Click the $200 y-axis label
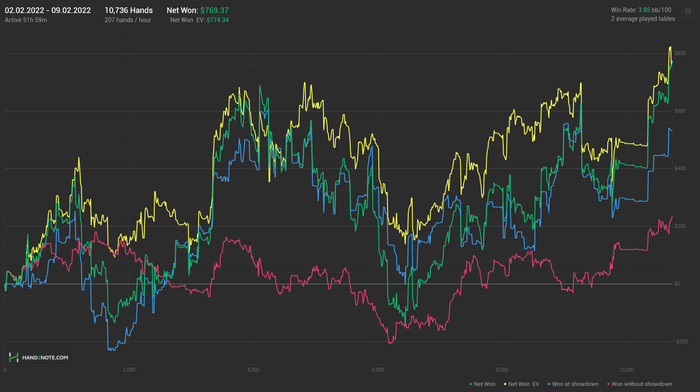The height and width of the screenshot is (392, 700). click(680, 226)
